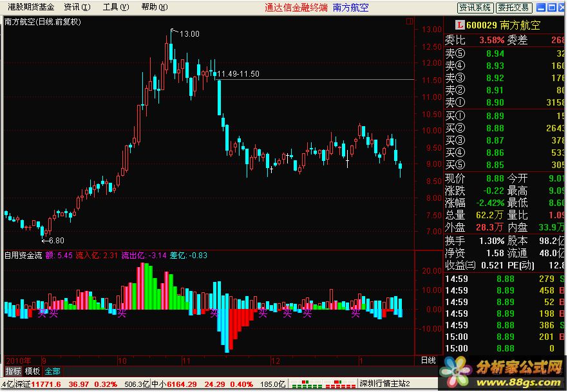Click the 11.49-11.50 gap annotation
Viewport: 568px width, 392px height.
pyautogui.click(x=238, y=74)
